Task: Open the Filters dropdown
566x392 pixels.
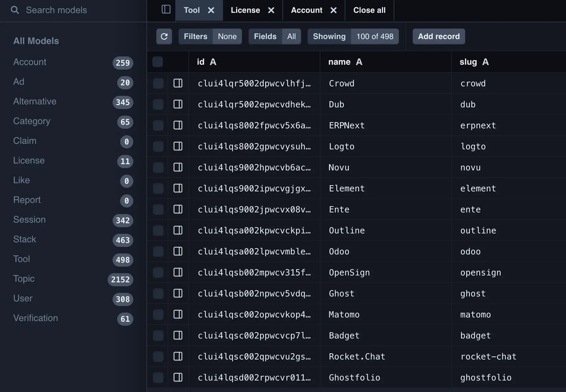Action: click(210, 36)
